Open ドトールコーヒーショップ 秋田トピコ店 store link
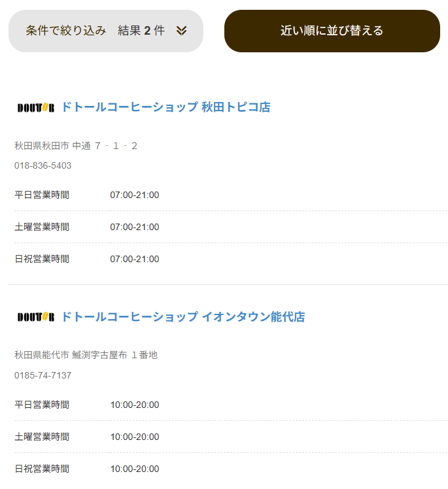 coord(165,107)
